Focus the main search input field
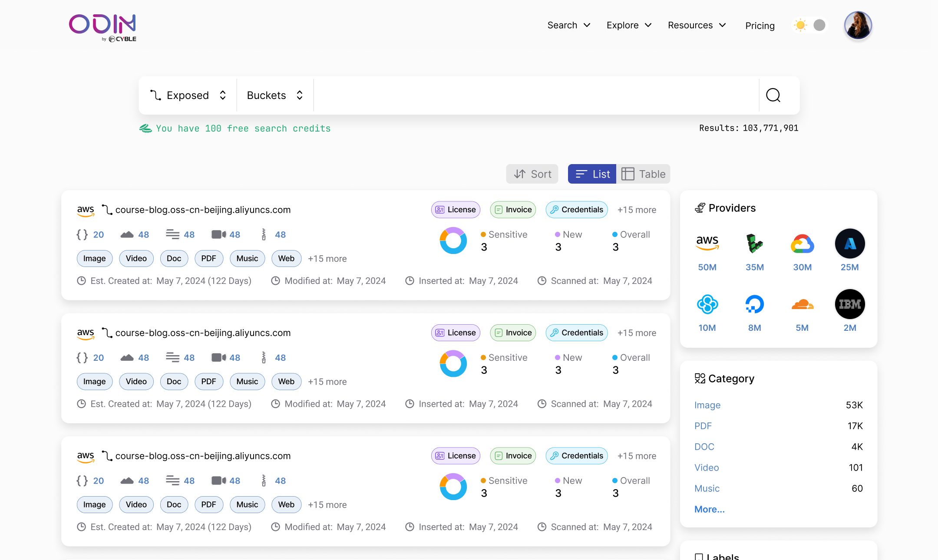938x560 pixels. [536, 95]
